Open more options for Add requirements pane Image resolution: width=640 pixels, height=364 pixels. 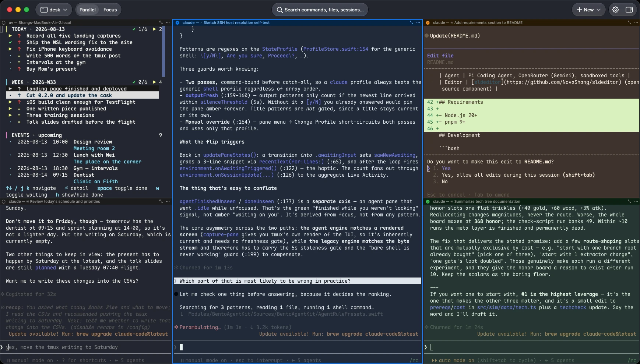point(636,22)
